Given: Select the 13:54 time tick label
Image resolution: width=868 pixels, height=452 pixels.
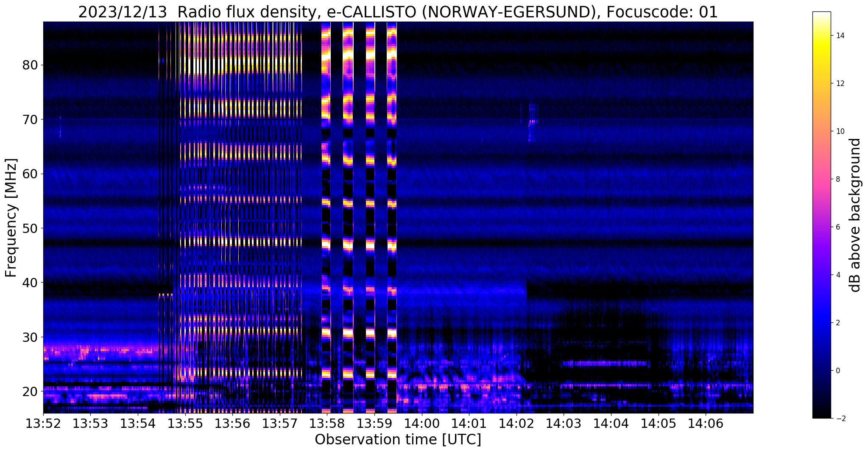Looking at the screenshot, I should pos(138,424).
